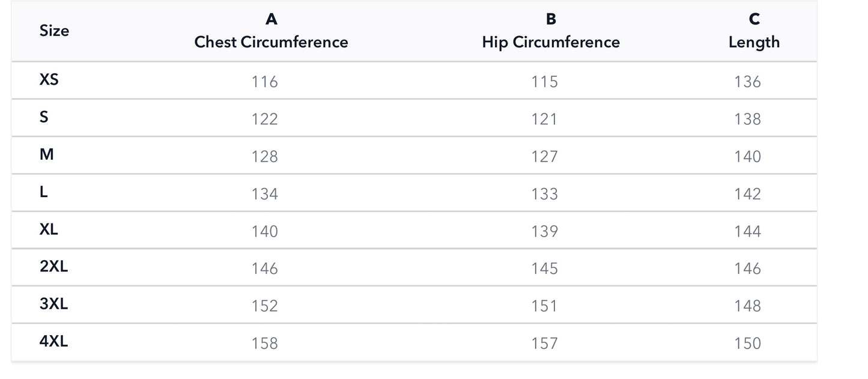The height and width of the screenshot is (379, 868).
Task: Select the M size row label
Action: 46,154
